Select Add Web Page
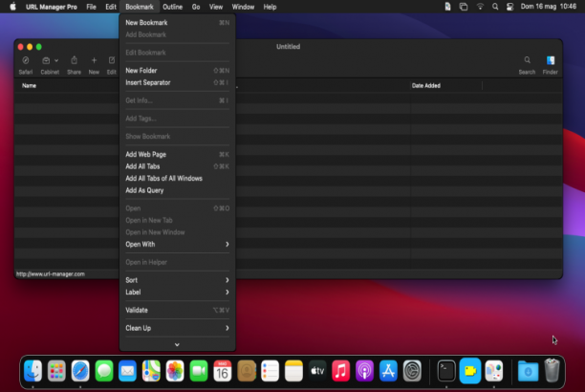 [177, 155]
